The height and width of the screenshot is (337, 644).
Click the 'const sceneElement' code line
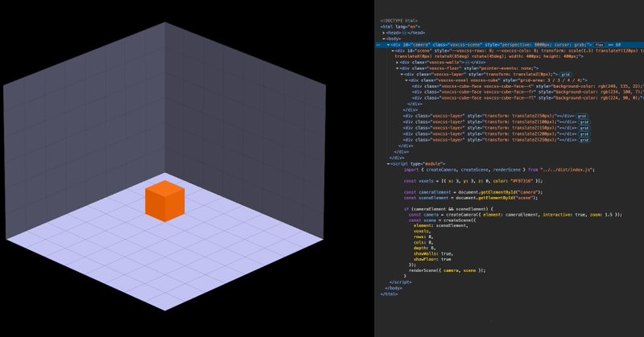[x=471, y=198]
